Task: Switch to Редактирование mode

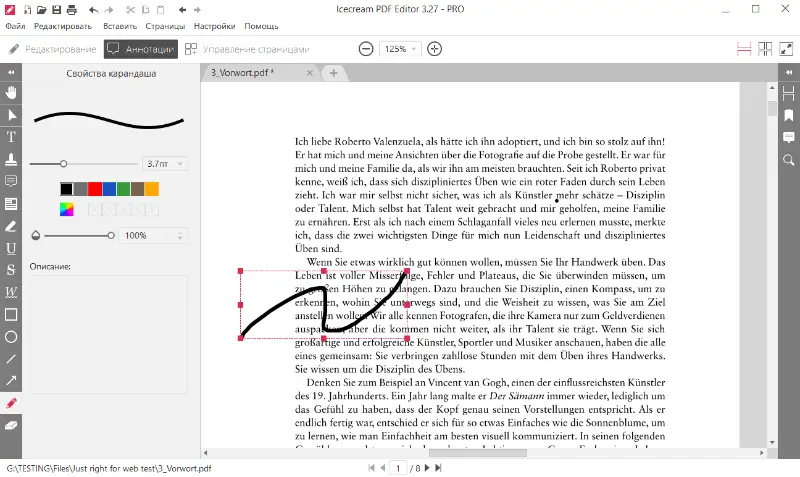Action: click(x=53, y=49)
